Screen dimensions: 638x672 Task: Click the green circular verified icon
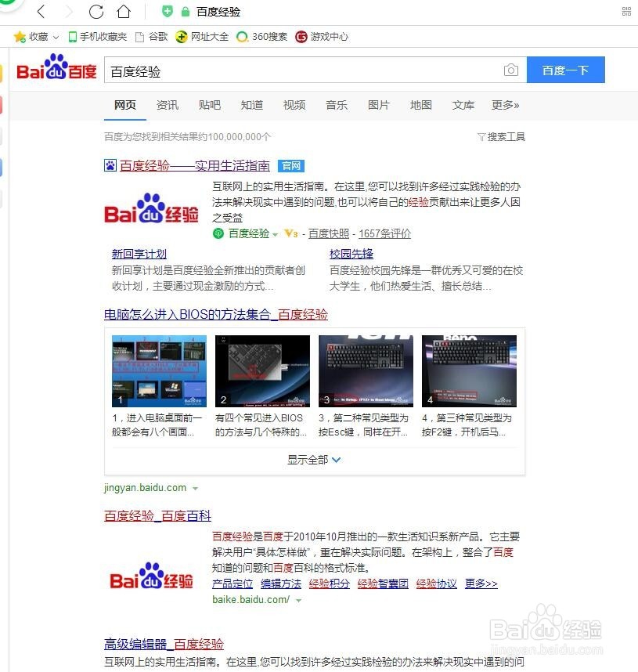[x=218, y=233]
